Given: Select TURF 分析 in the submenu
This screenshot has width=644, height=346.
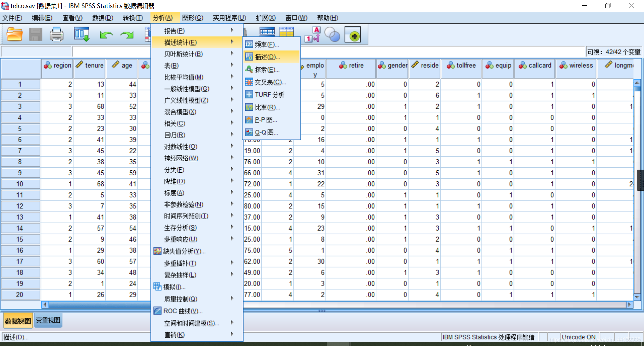Looking at the screenshot, I should tap(271, 95).
